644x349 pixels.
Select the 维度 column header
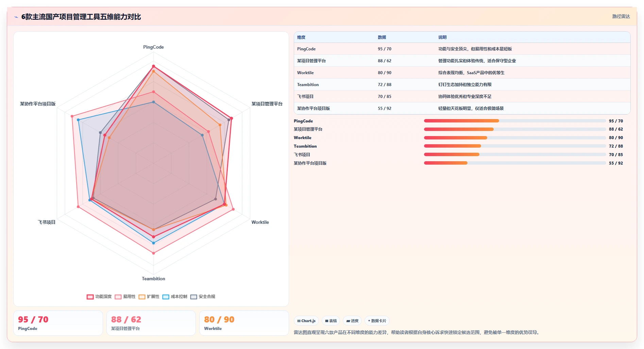(301, 37)
